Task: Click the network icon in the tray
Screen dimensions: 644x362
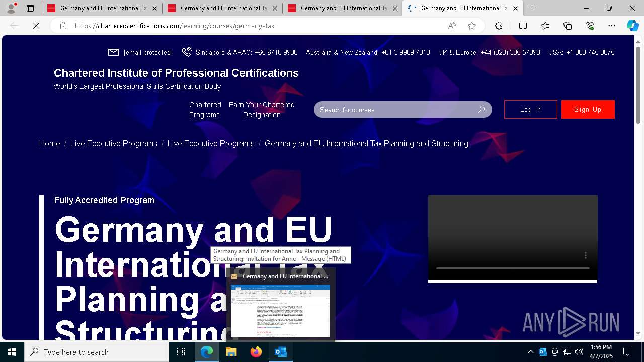Action: pos(567,352)
